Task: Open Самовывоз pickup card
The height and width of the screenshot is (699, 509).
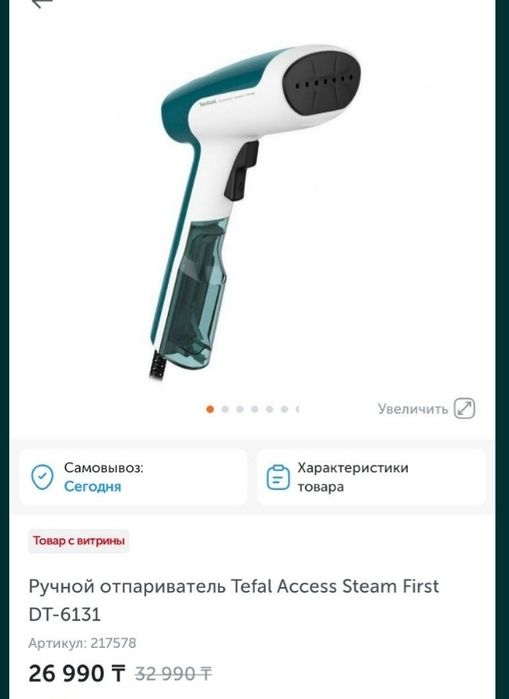Action: (x=133, y=477)
